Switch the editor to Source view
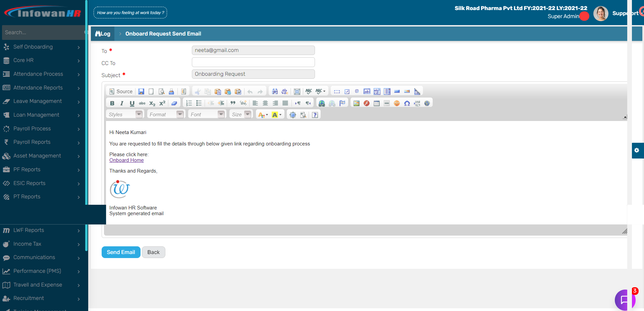Screen dimensions: 644x311 (120, 91)
